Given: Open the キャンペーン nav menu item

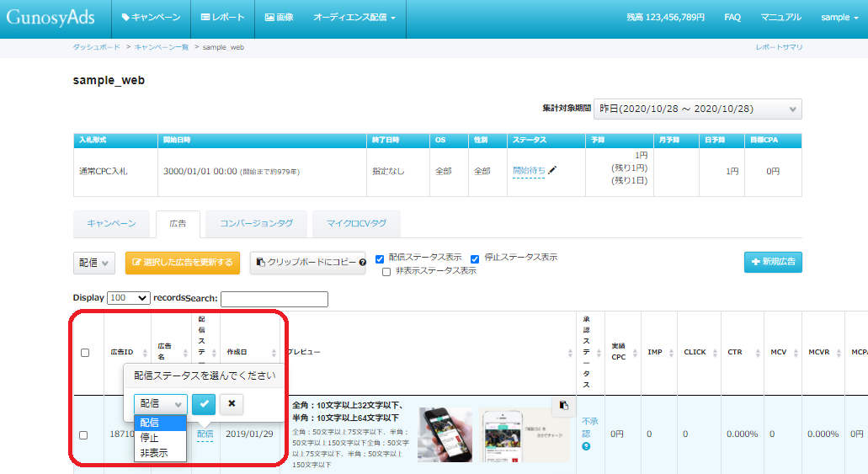Looking at the screenshot, I should [x=152, y=18].
